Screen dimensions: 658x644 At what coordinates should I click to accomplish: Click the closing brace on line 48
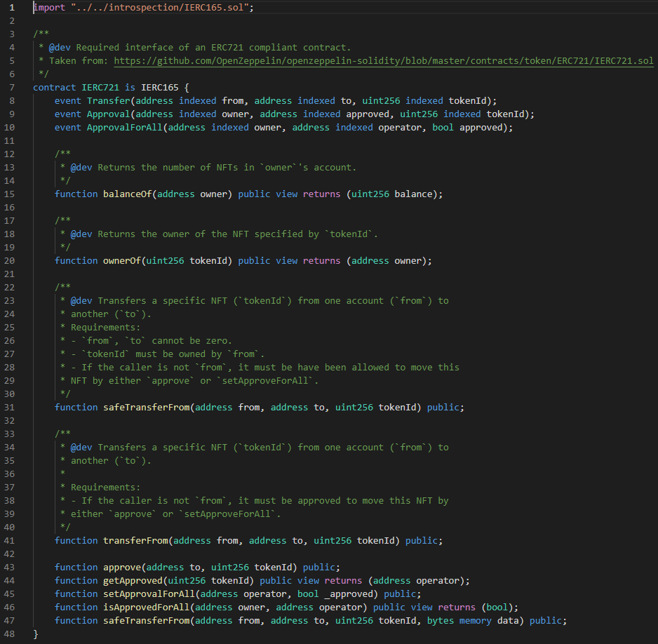[x=36, y=634]
